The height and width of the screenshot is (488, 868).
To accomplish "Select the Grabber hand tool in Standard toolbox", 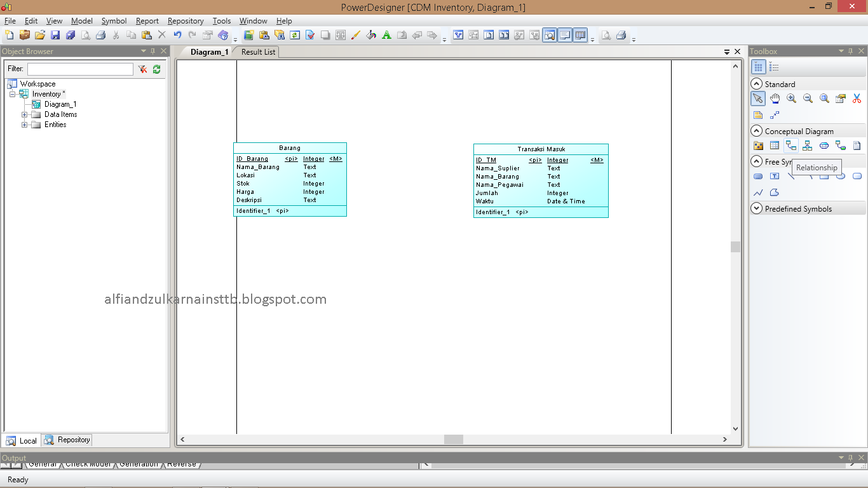I will 775,98.
